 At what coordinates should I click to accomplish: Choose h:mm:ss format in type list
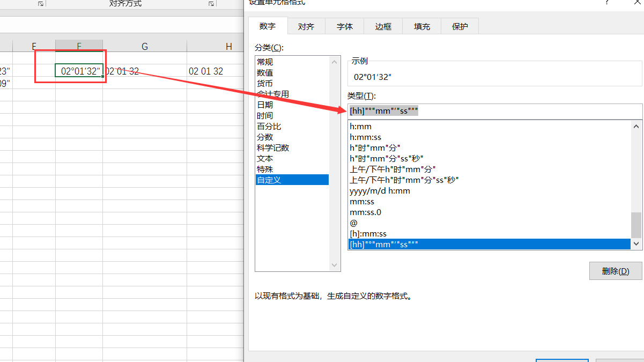490,137
